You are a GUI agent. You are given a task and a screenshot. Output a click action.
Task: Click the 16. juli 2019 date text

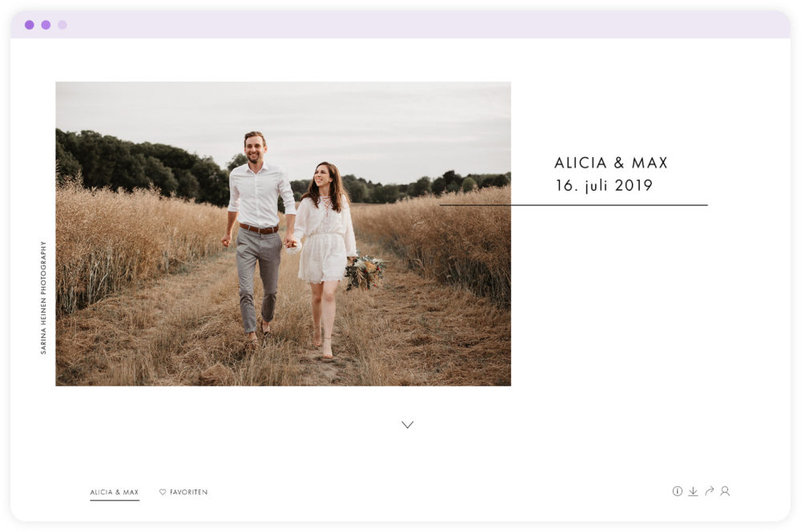[604, 185]
